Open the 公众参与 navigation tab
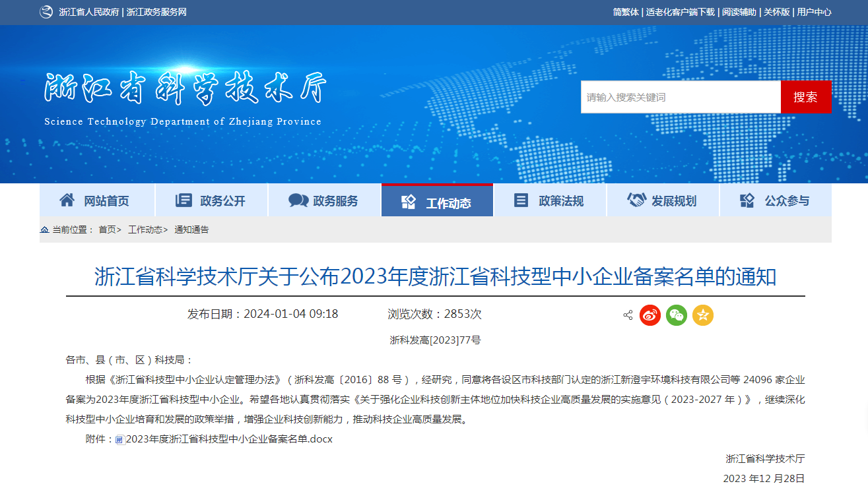 pyautogui.click(x=776, y=200)
